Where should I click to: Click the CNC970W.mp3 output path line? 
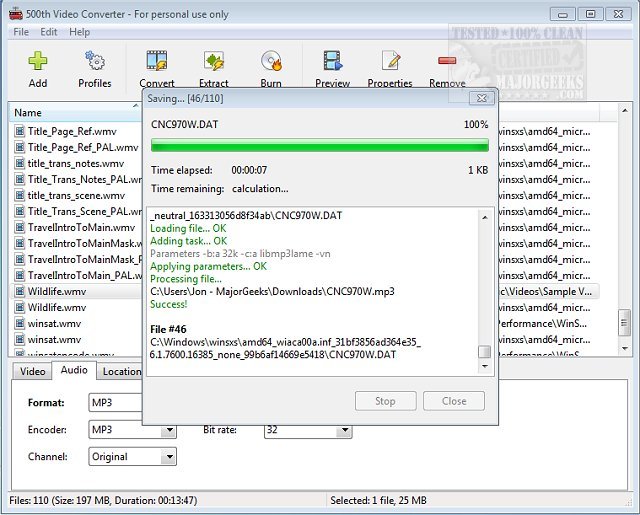[x=272, y=291]
